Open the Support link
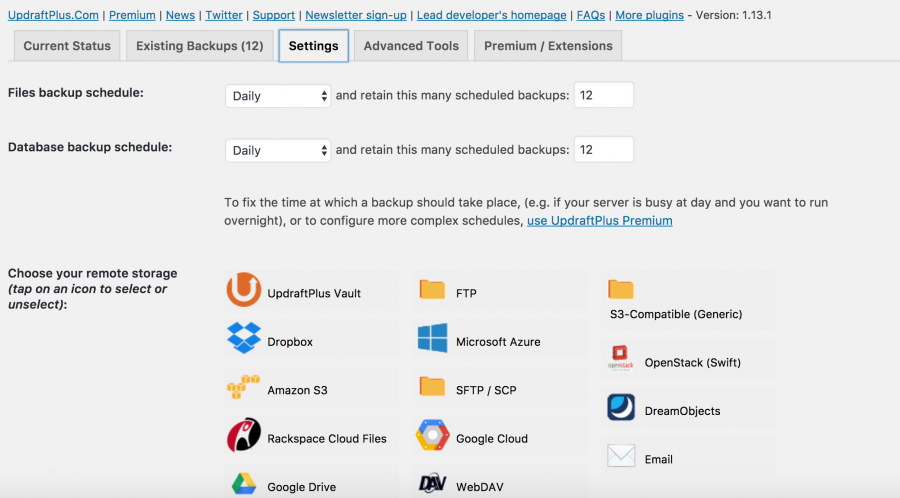 [x=274, y=15]
